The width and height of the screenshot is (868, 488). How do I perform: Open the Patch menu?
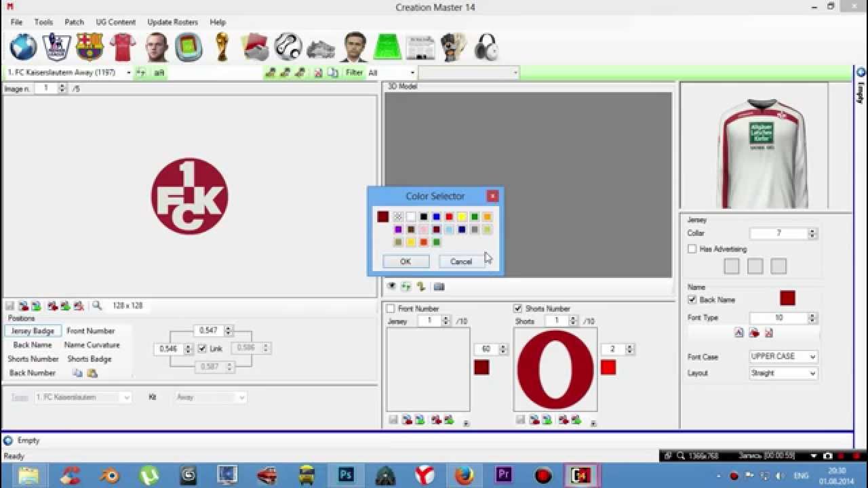click(x=74, y=22)
